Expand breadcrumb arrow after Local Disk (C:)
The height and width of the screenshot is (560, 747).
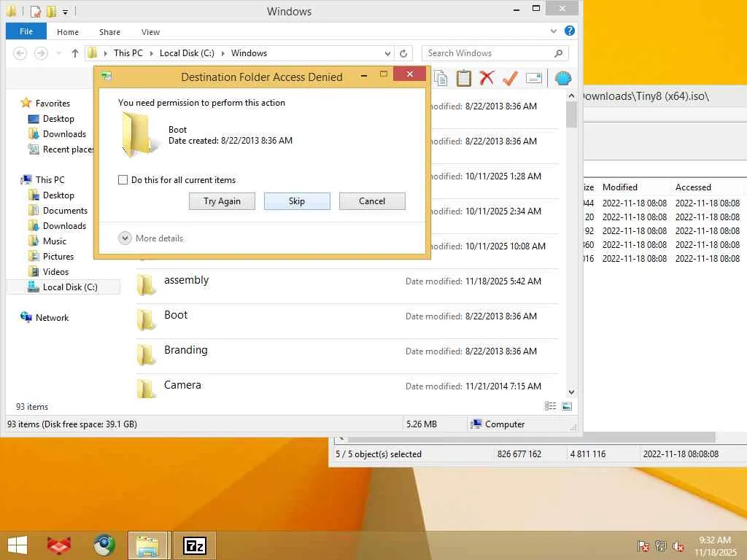(222, 53)
